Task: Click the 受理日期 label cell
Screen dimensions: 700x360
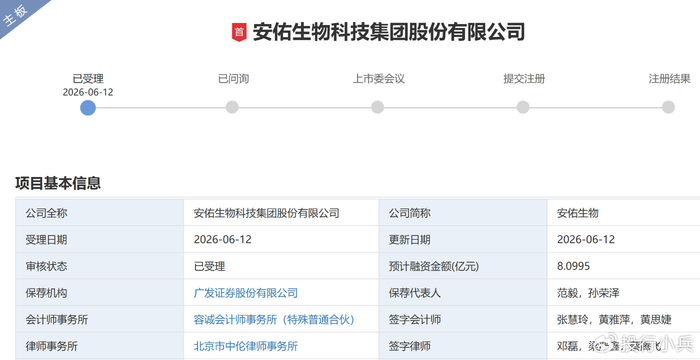Action: click(100, 239)
